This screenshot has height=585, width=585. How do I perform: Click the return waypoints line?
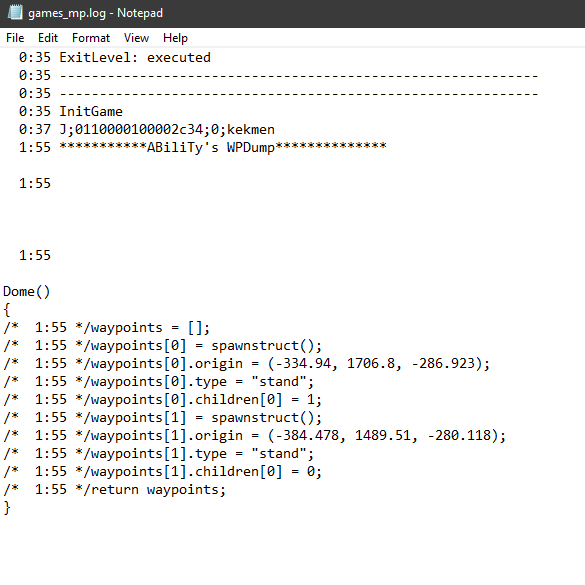click(x=115, y=489)
